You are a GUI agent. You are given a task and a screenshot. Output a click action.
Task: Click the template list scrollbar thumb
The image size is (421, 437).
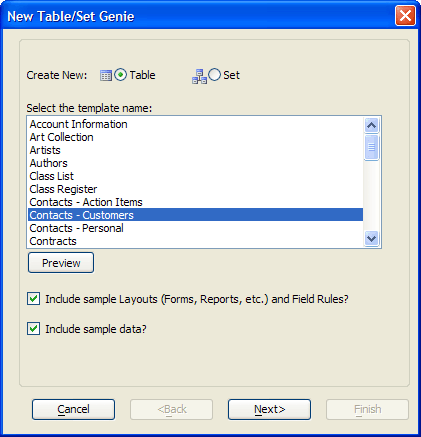(x=371, y=147)
